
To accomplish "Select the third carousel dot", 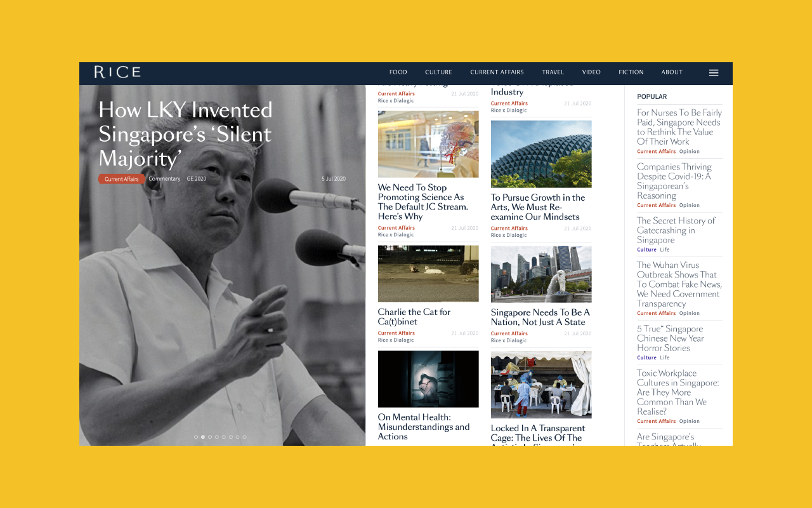I will [x=210, y=437].
